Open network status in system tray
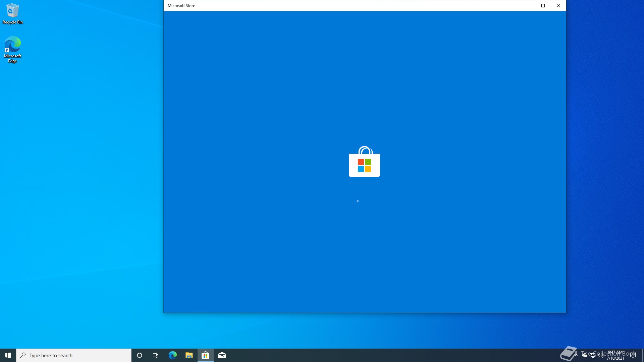Viewport: 644px width, 362px height. pyautogui.click(x=593, y=355)
